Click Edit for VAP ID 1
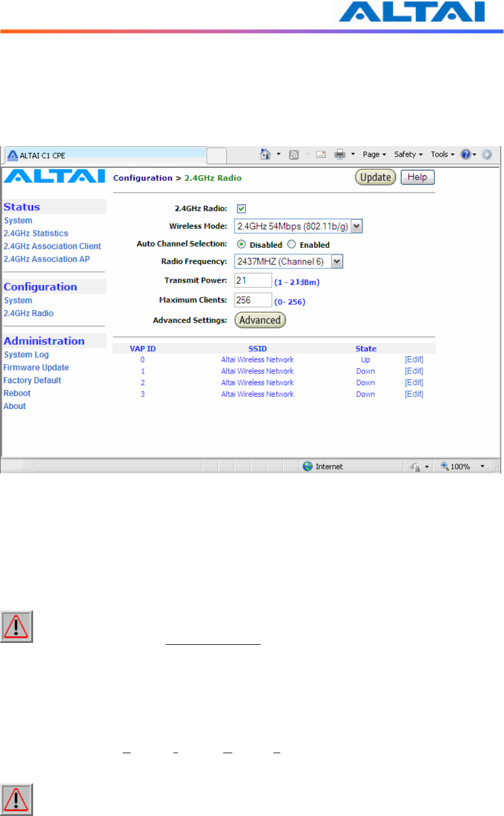Image resolution: width=504 pixels, height=816 pixels. point(414,371)
